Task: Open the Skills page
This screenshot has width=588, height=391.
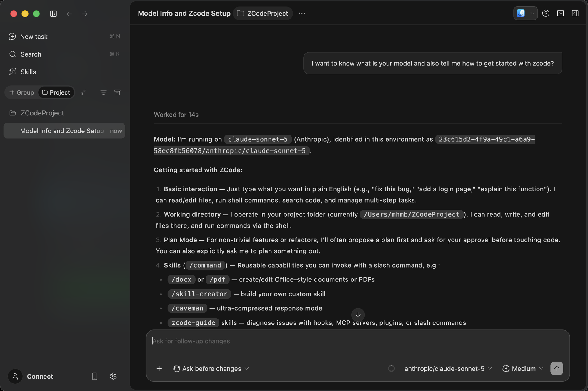Action: tap(64, 72)
